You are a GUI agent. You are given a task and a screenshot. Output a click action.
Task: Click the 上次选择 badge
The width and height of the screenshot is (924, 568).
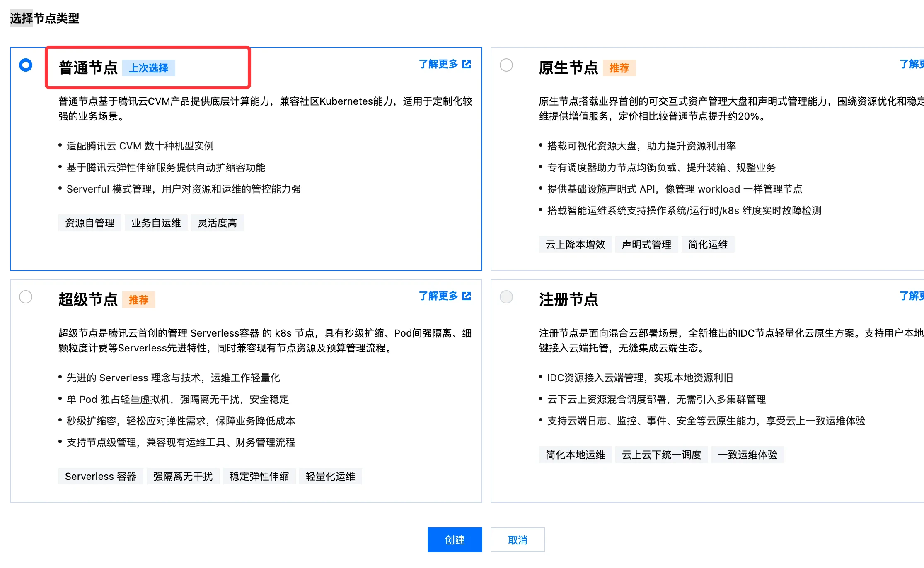pyautogui.click(x=148, y=68)
